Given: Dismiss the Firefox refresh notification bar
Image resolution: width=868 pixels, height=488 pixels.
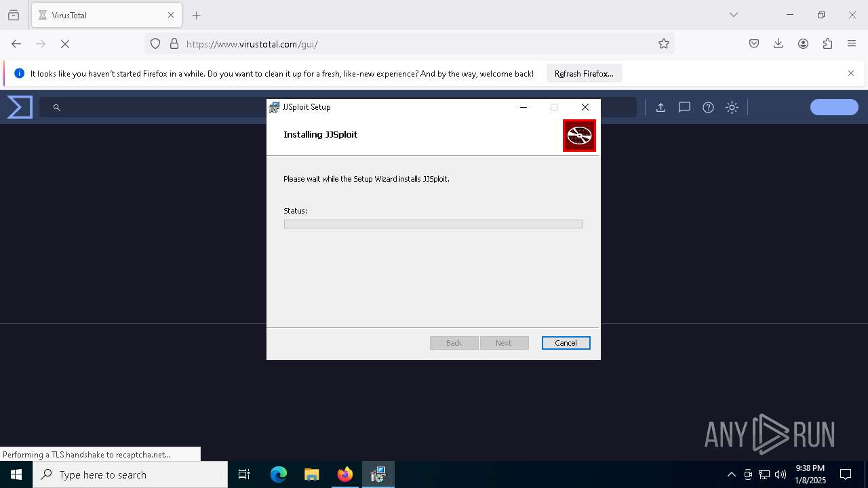Looking at the screenshot, I should click(x=851, y=74).
